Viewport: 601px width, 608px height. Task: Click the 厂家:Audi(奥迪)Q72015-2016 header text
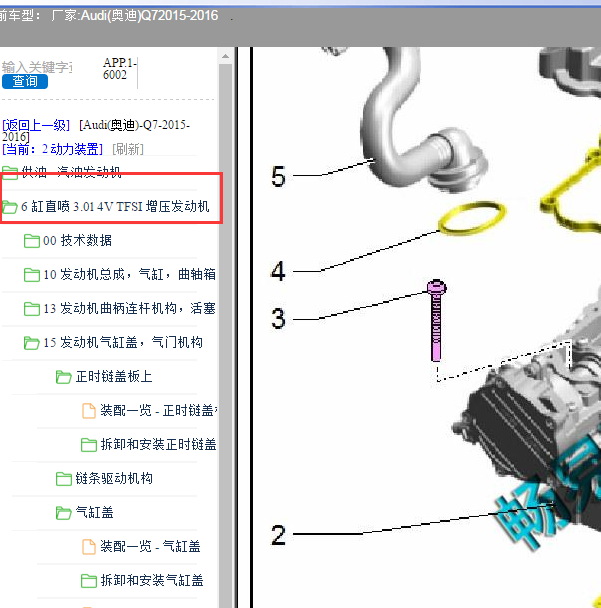[x=135, y=16]
